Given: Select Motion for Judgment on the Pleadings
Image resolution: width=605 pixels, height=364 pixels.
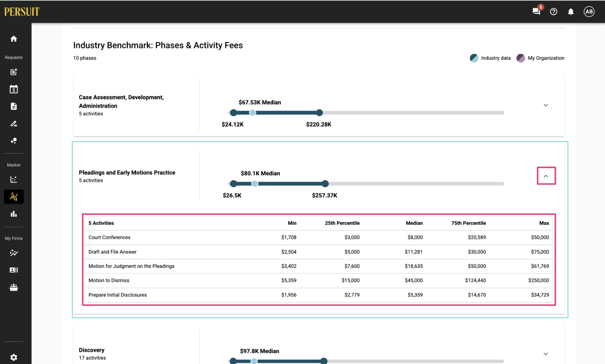Looking at the screenshot, I should [131, 266].
